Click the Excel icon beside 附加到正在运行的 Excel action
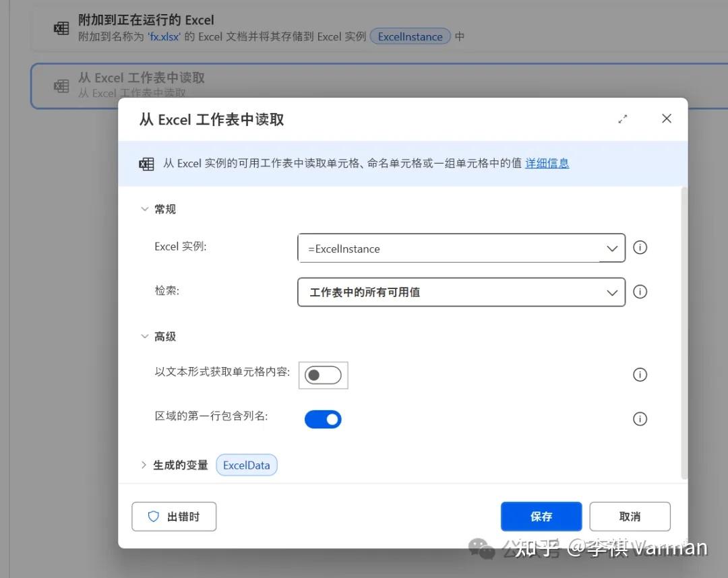The width and height of the screenshot is (728, 578). pos(61,27)
